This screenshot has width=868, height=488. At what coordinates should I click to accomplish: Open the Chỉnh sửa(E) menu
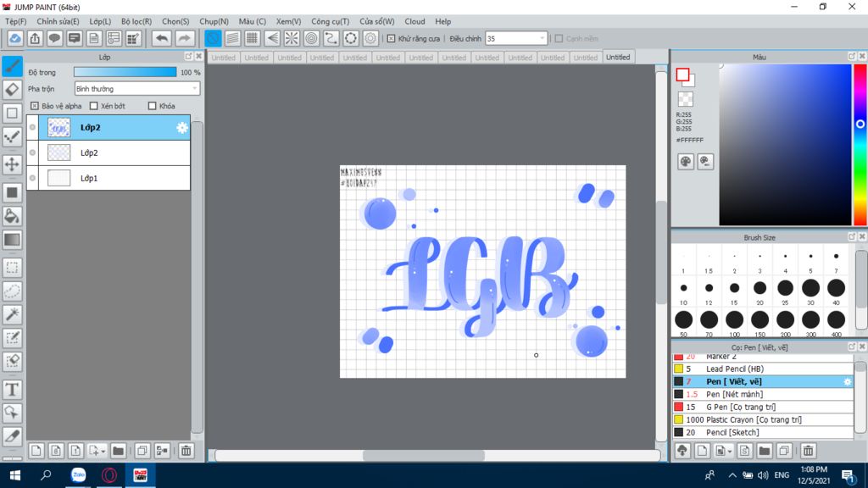click(58, 21)
